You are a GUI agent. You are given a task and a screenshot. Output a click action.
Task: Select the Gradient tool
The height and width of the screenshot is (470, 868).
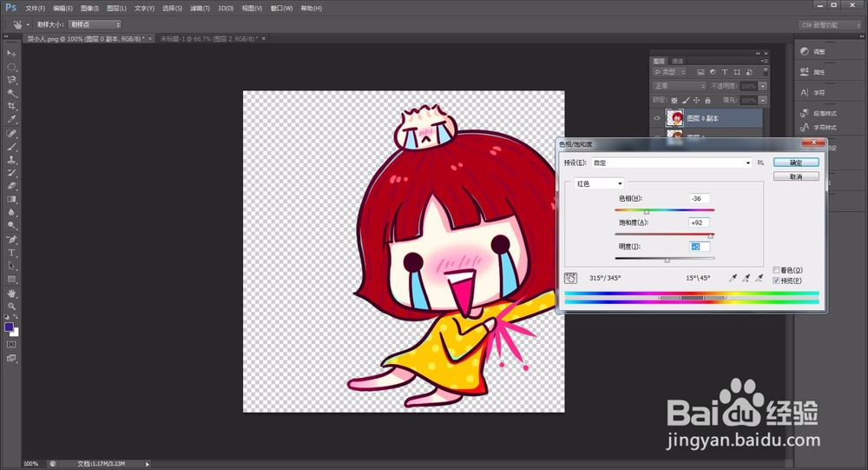11,199
